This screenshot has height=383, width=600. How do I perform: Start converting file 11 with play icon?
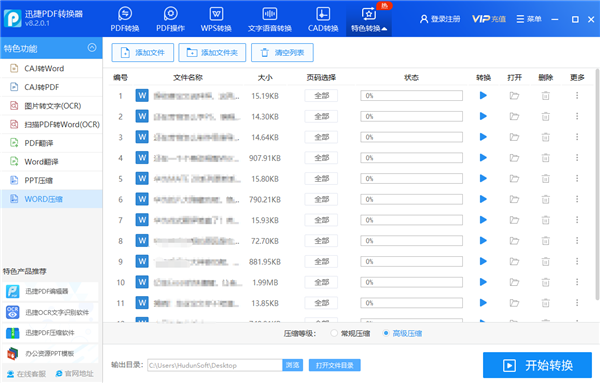click(x=483, y=303)
